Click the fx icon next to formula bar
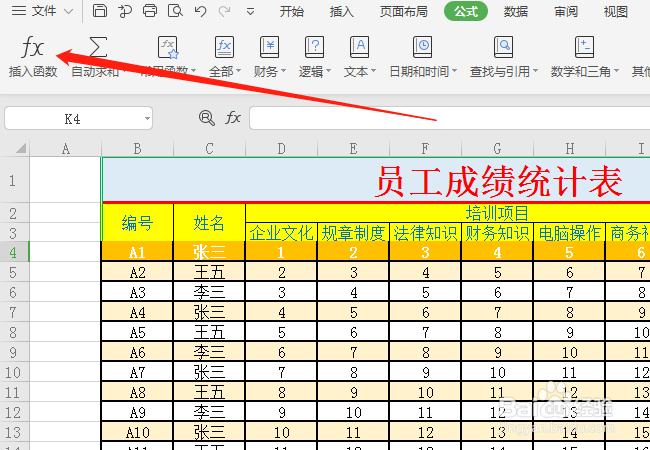Viewport: 650px width, 450px height. [233, 118]
